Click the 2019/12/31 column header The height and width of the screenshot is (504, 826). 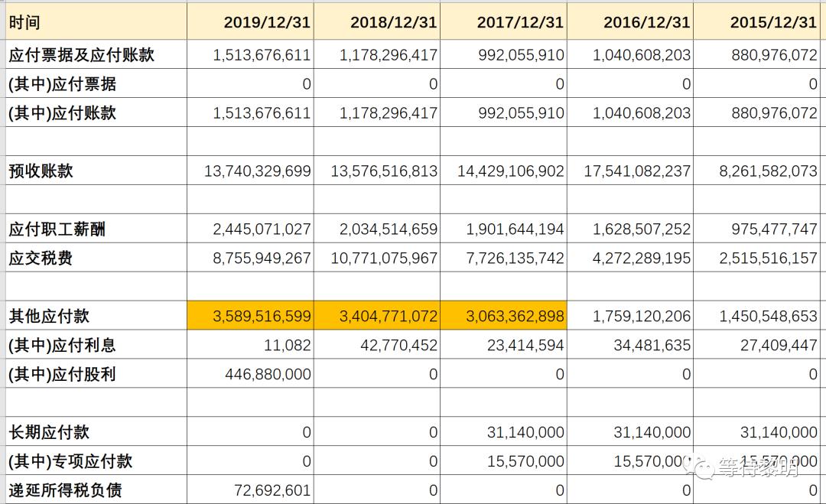point(266,22)
